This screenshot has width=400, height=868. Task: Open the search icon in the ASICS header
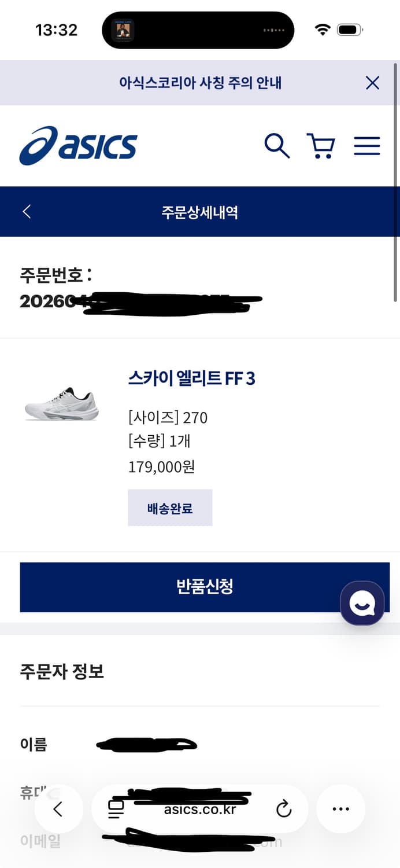[277, 146]
